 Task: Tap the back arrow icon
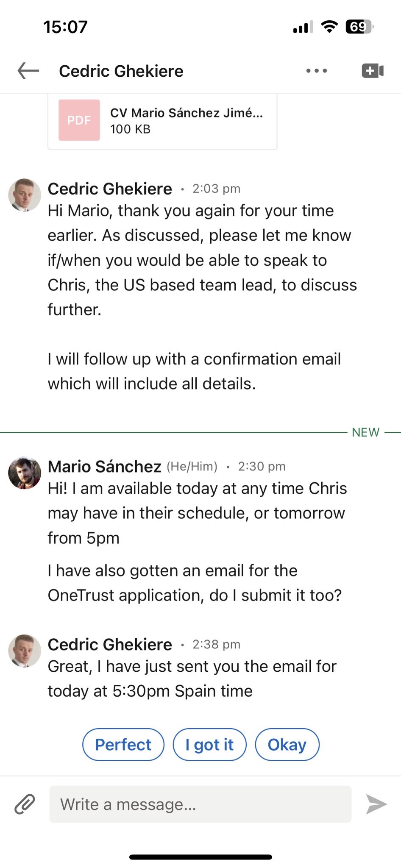[28, 71]
